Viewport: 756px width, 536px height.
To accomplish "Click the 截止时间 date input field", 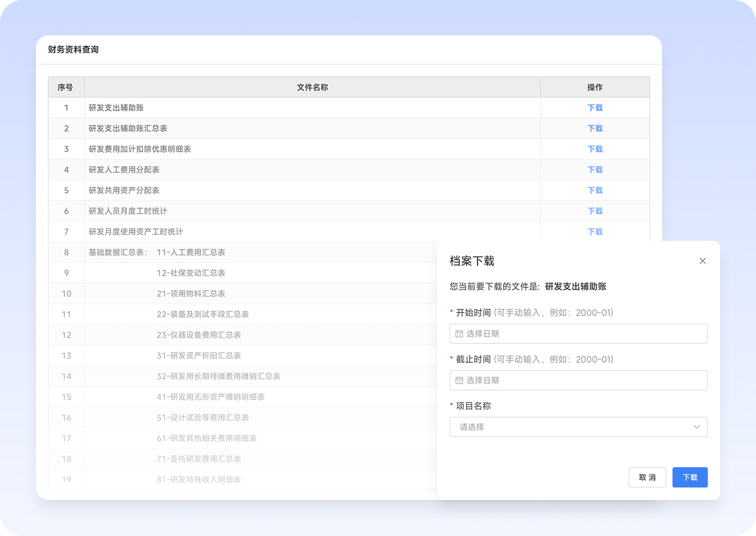I will point(580,380).
